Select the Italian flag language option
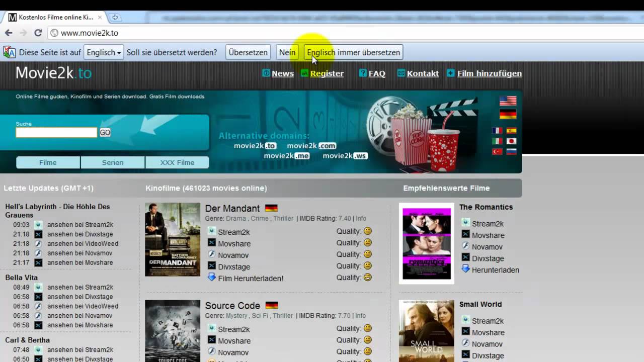Viewport: 644px width, 362px height. pyautogui.click(x=497, y=141)
